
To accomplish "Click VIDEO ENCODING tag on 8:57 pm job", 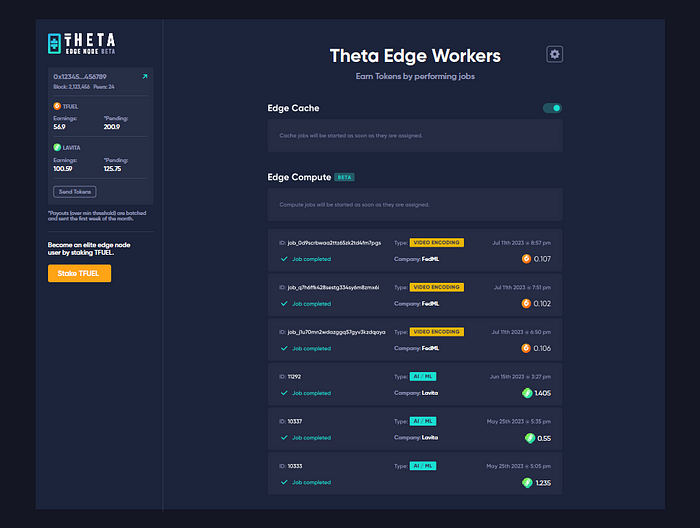I will click(437, 242).
